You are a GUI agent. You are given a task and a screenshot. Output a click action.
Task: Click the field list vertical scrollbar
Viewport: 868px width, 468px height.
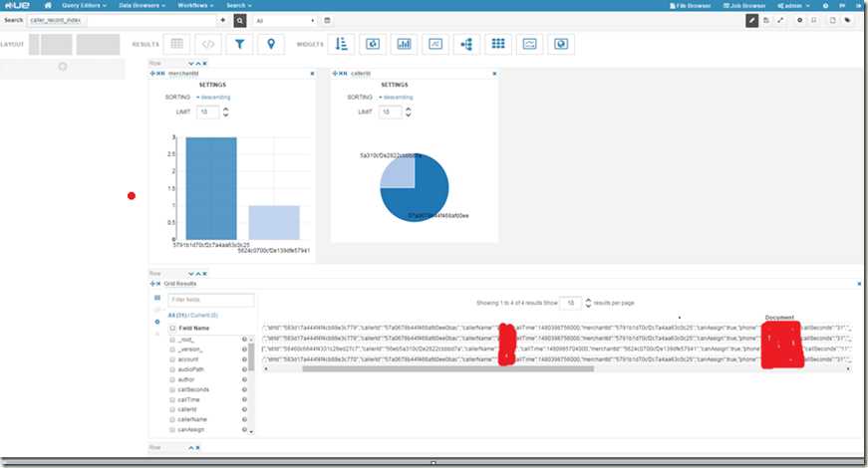[251, 357]
